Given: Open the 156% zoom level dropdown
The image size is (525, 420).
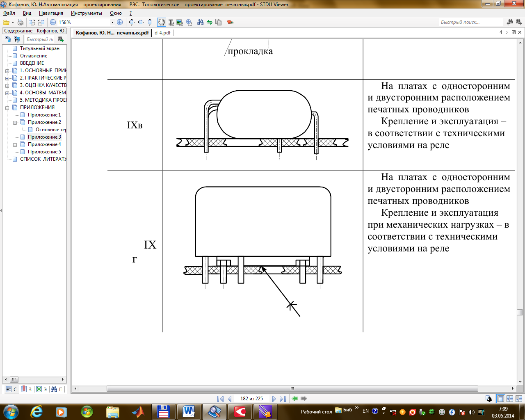Looking at the screenshot, I should [112, 22].
